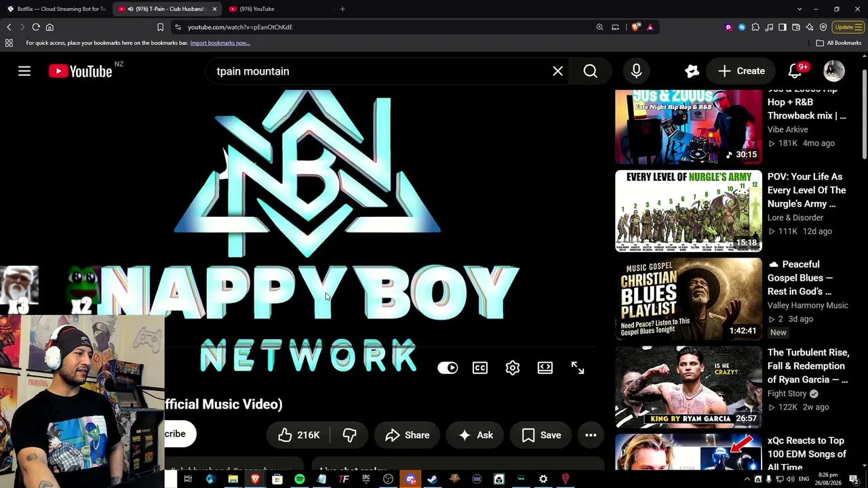Run the search with the magnifier button
Image resolution: width=868 pixels, height=488 pixels.
coord(590,71)
